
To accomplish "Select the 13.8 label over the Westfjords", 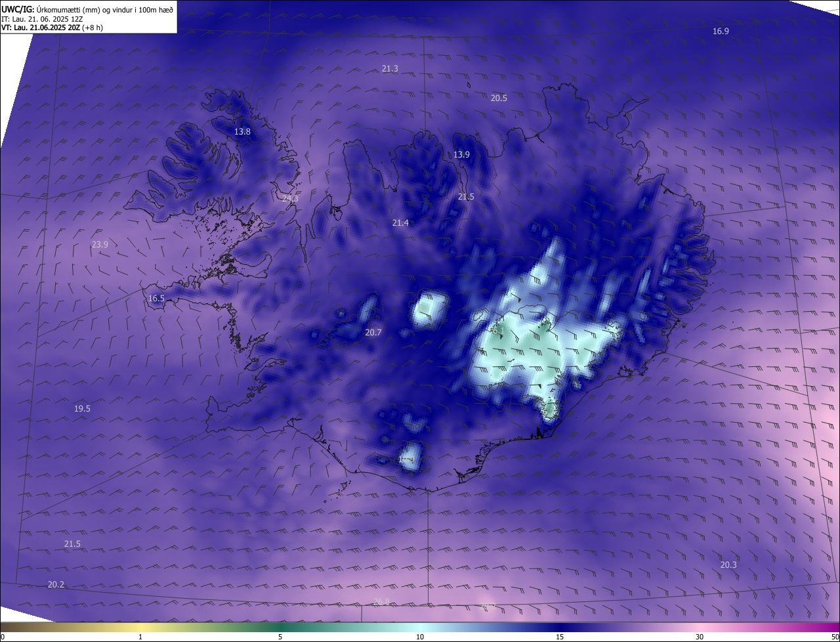I will coord(242,132).
